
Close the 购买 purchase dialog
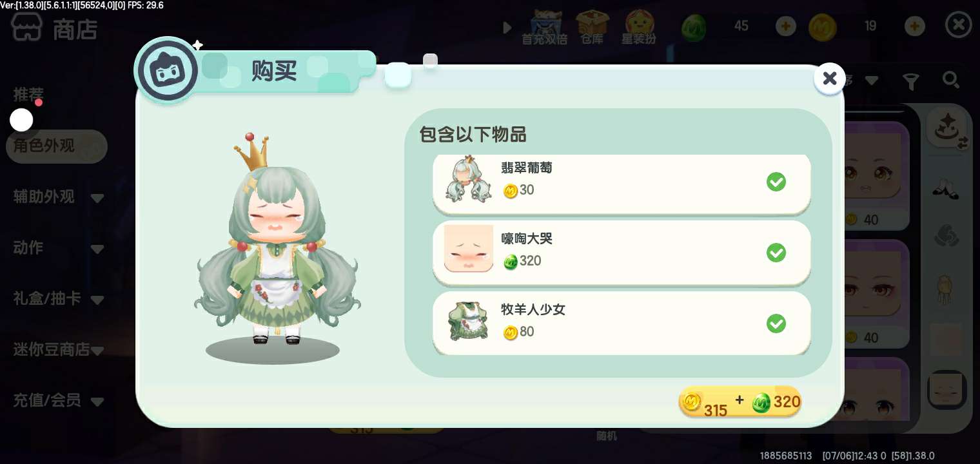(829, 79)
